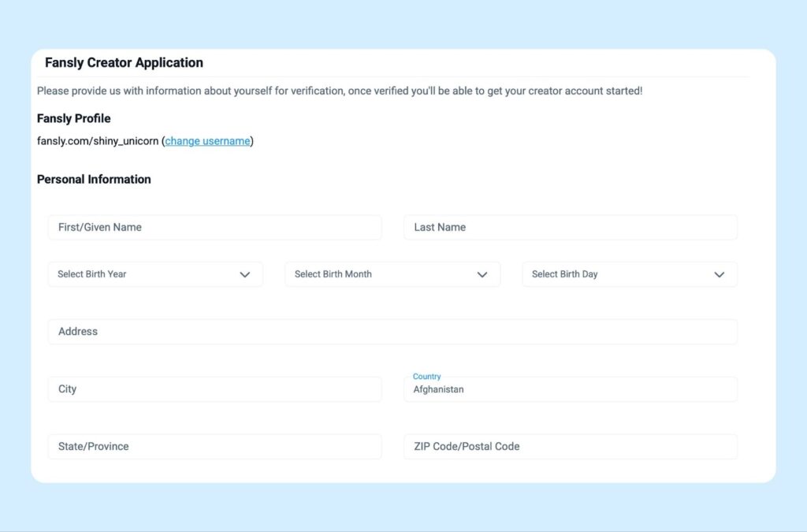
Task: Focus the State/Province field
Action: (x=213, y=446)
